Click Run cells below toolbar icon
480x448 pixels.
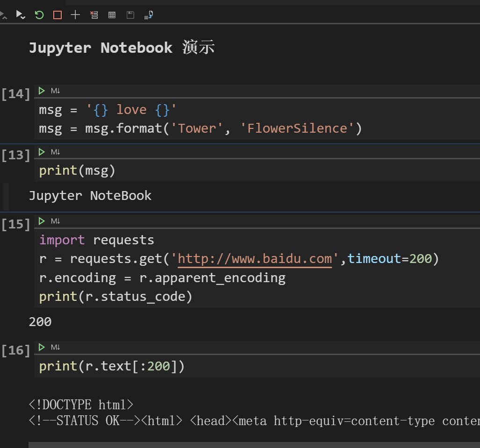coord(21,15)
